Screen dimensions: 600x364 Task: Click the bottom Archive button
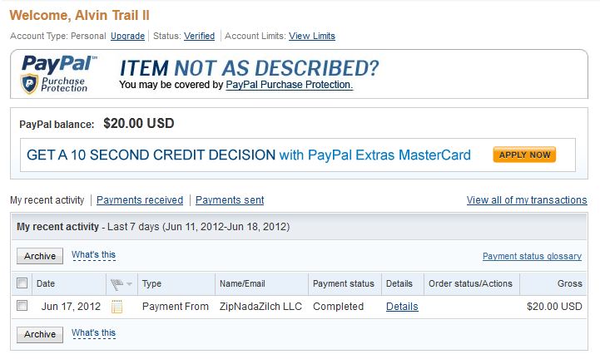tap(40, 335)
